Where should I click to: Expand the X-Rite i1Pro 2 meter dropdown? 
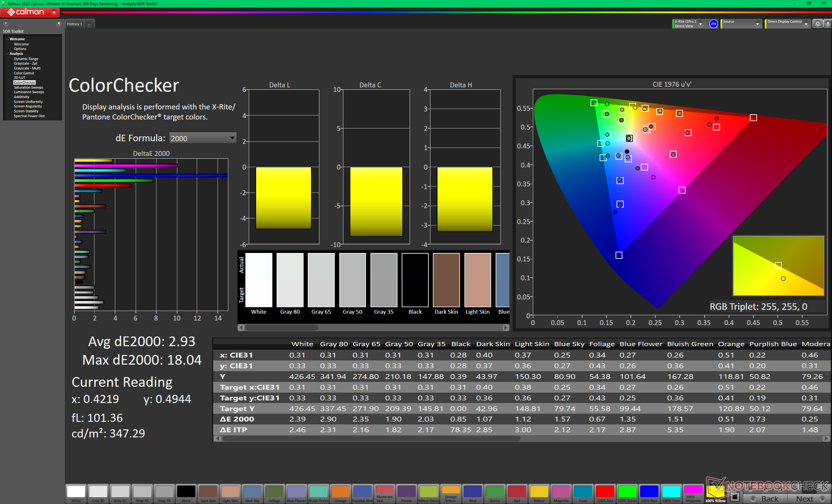pyautogui.click(x=701, y=24)
